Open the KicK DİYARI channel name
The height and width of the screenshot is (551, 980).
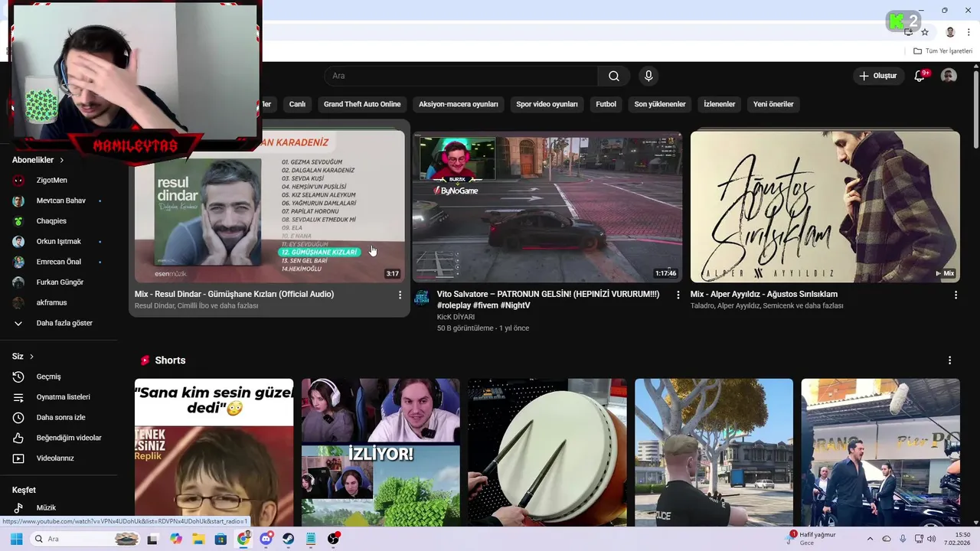point(456,317)
